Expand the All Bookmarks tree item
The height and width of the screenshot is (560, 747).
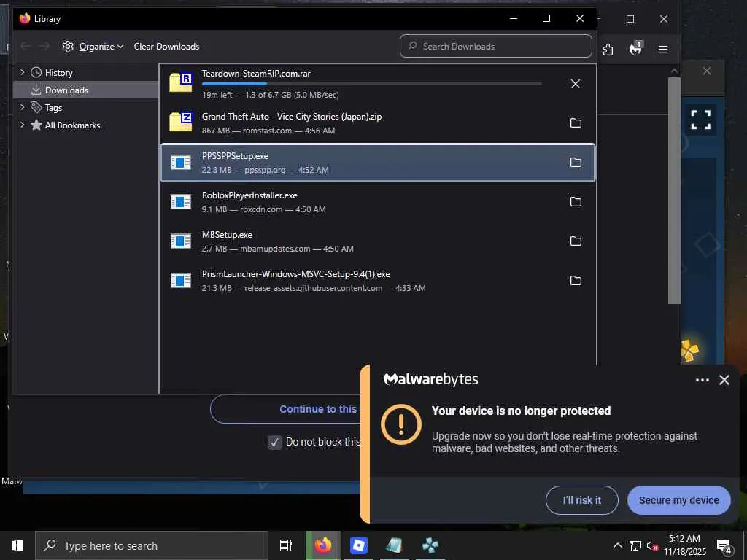22,125
